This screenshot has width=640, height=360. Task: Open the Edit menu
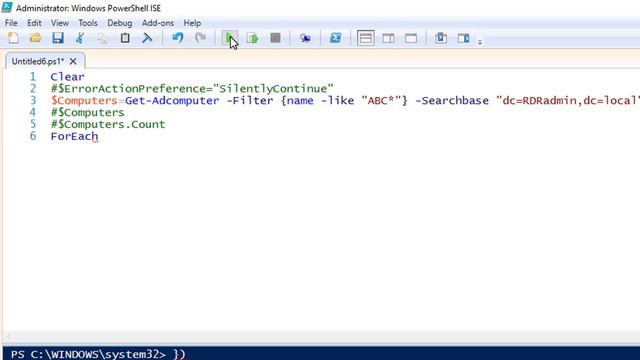pyautogui.click(x=34, y=23)
